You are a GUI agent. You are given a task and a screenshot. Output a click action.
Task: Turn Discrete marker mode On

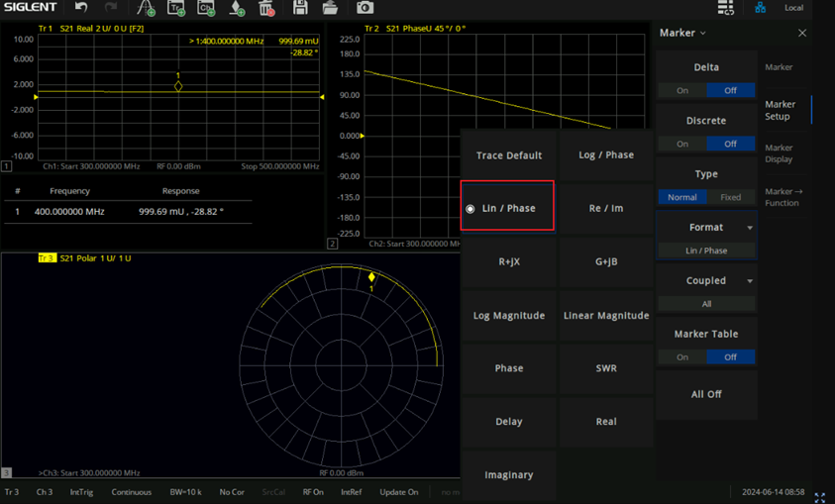[682, 144]
